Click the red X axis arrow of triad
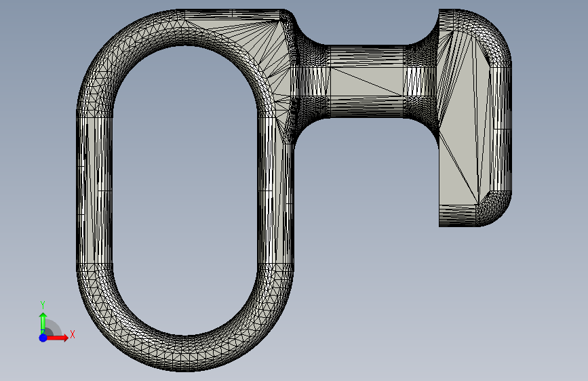The image size is (588, 381). pyautogui.click(x=57, y=338)
